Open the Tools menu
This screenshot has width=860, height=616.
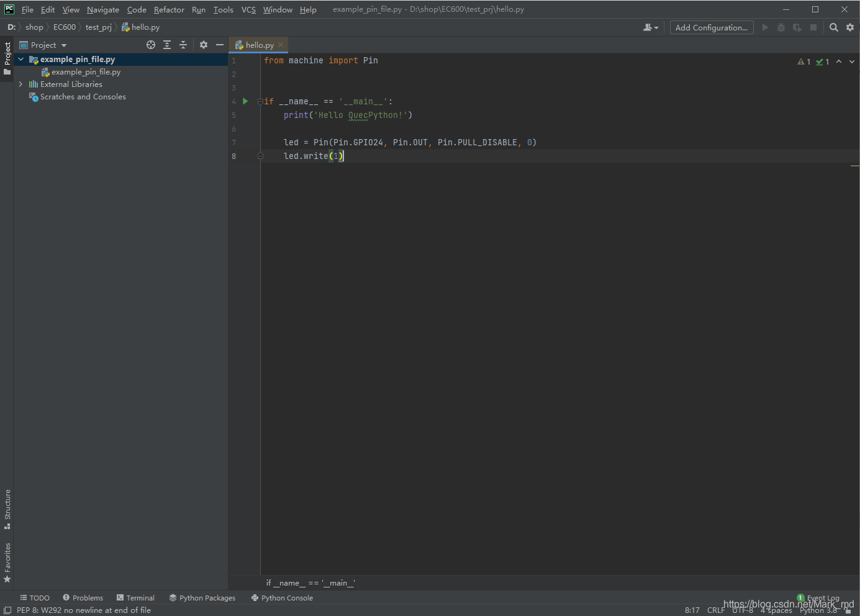[x=224, y=9]
